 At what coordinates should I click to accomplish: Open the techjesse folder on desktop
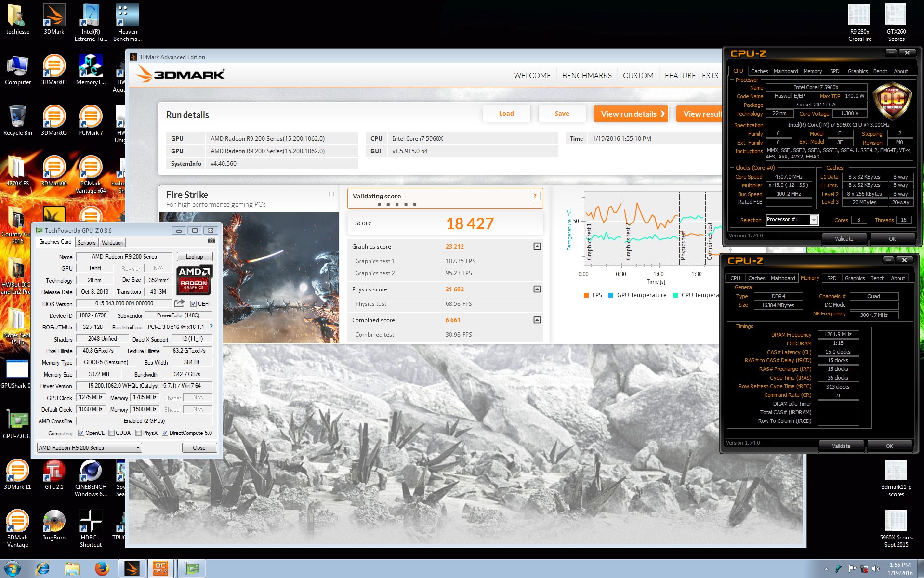17,19
